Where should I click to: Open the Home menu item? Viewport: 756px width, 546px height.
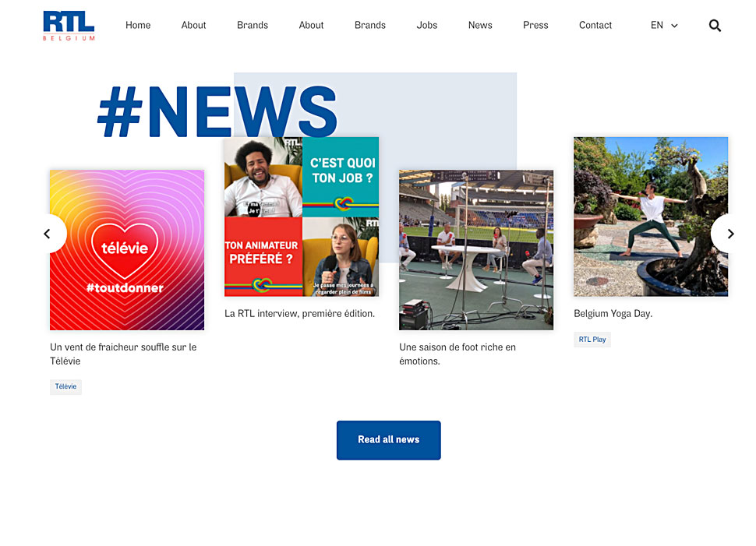tap(138, 26)
